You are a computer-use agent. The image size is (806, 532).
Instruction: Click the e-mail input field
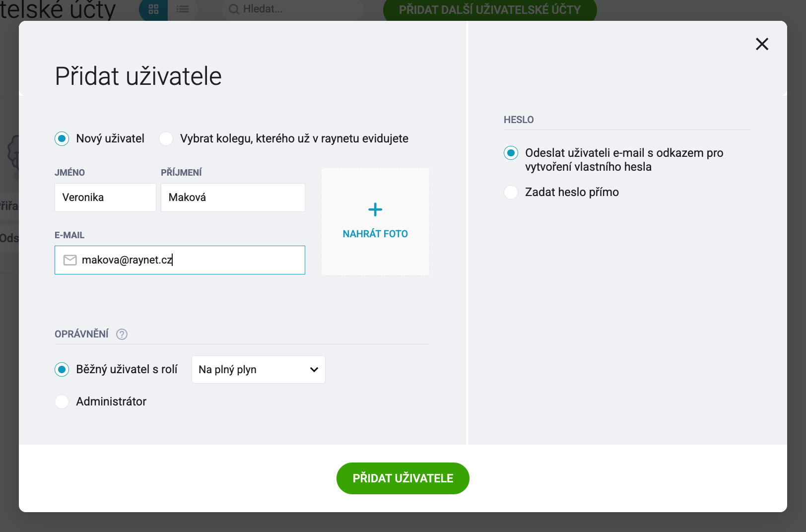[180, 260]
